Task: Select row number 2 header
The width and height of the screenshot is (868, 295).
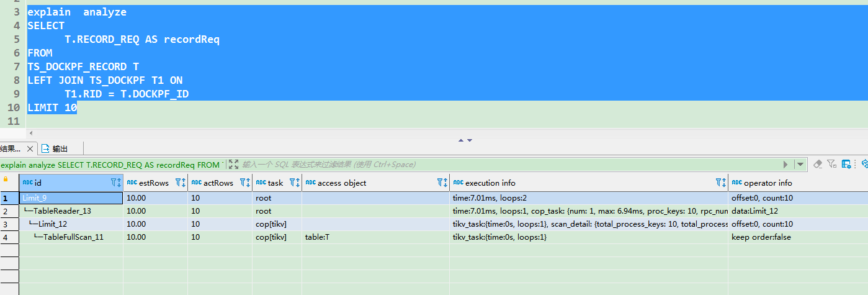Action: coord(9,211)
